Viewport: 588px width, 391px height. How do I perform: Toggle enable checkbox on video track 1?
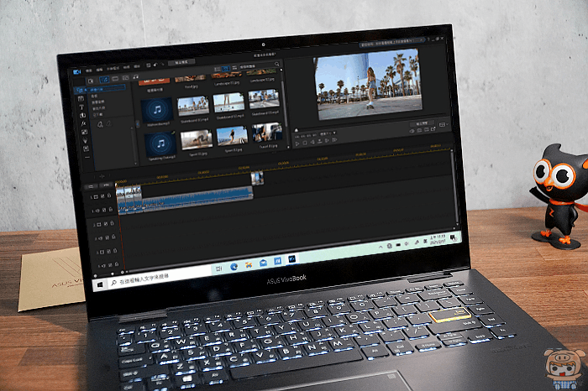click(x=102, y=196)
